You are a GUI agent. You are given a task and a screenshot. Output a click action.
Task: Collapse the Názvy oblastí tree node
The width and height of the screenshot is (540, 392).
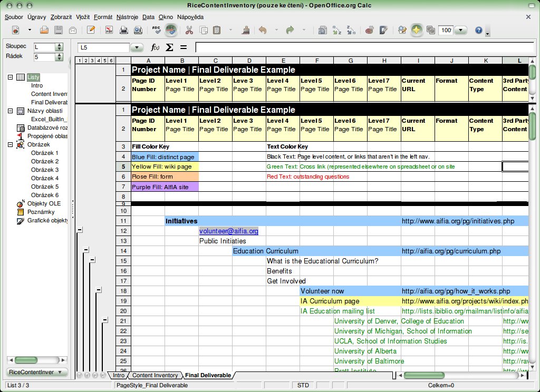pyautogui.click(x=11, y=111)
